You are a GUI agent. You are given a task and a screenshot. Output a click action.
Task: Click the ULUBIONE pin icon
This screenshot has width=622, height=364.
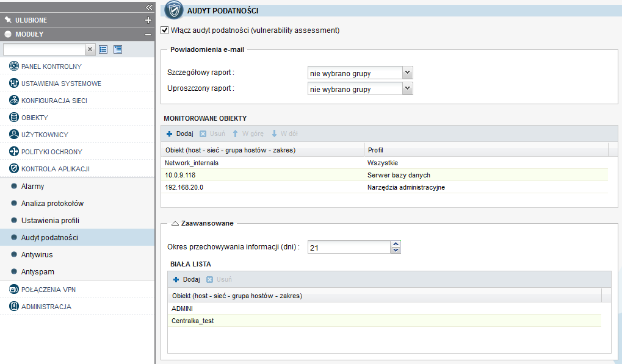(x=8, y=20)
